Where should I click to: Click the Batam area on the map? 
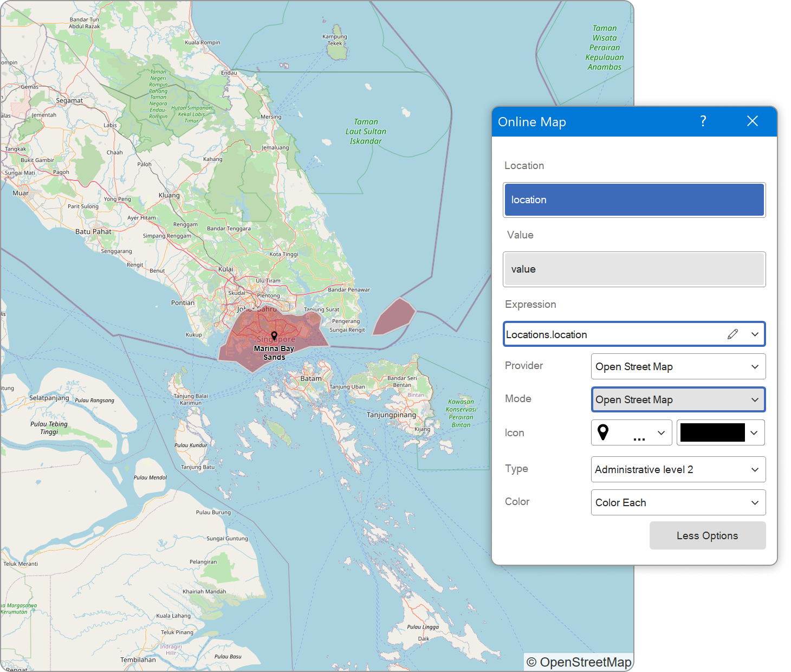coord(310,378)
